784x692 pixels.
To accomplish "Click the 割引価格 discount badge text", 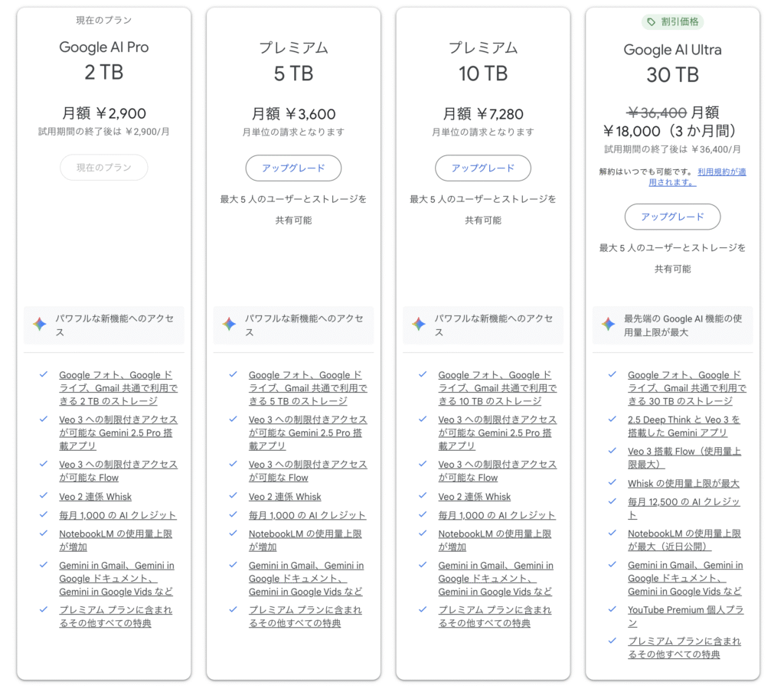I will pyautogui.click(x=680, y=22).
